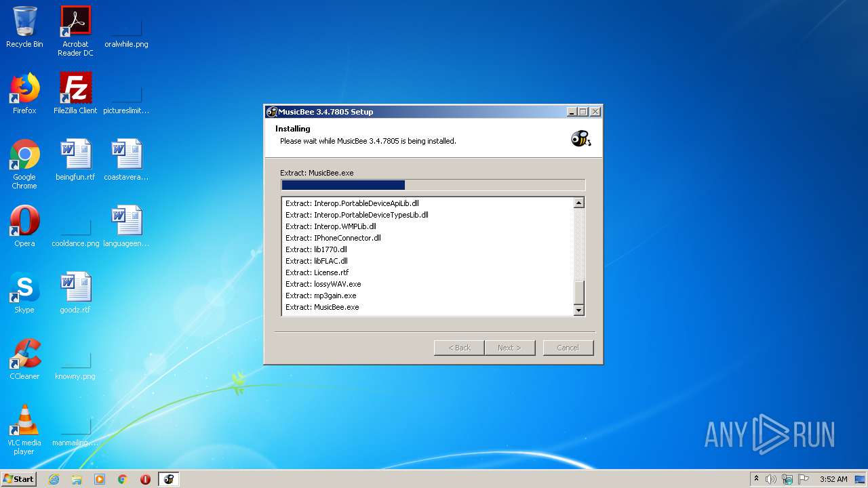Open the Start menu
The image size is (868, 488).
pos(18,479)
